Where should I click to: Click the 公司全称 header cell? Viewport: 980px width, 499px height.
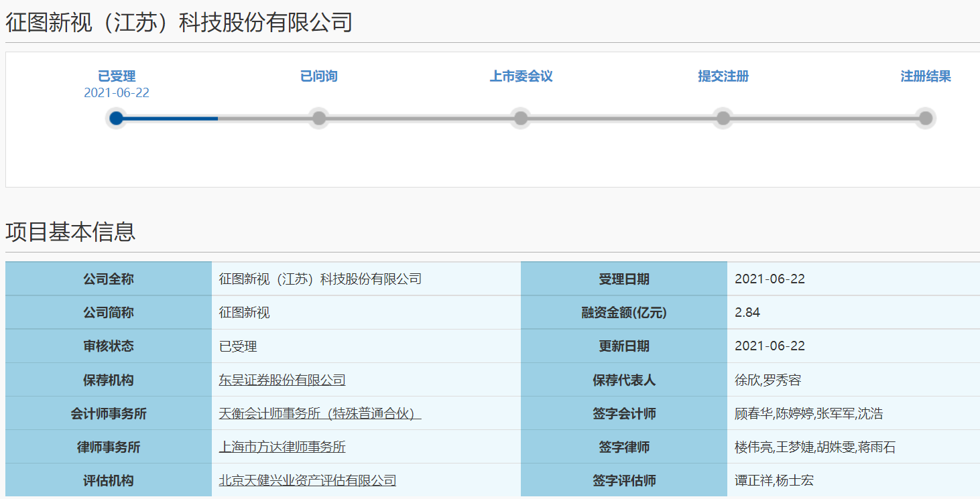coord(109,279)
